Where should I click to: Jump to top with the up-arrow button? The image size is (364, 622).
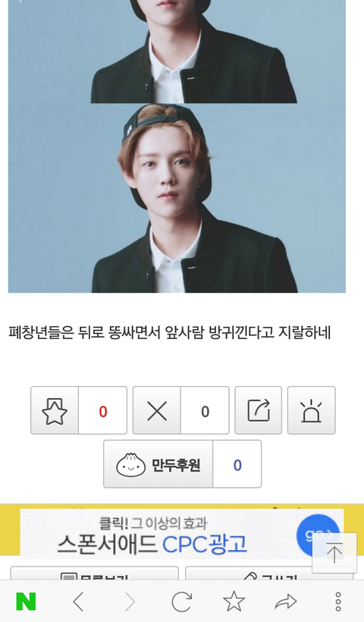tap(334, 552)
